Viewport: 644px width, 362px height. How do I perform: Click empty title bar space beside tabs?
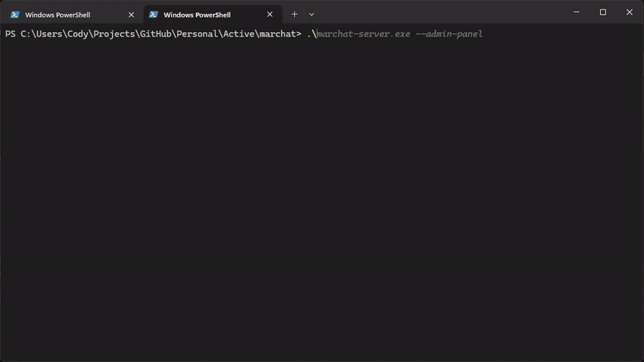pyautogui.click(x=440, y=12)
